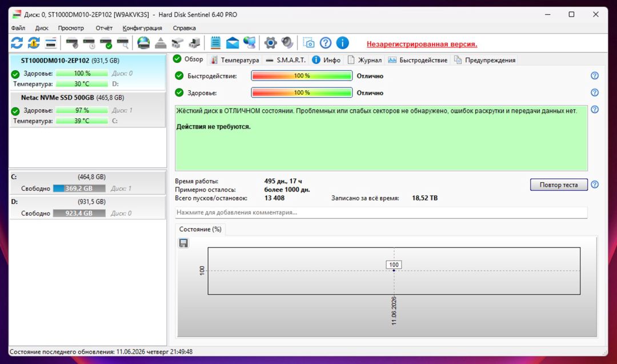Click the refresh icon with warning triangle
617x364 pixels.
coord(34,43)
